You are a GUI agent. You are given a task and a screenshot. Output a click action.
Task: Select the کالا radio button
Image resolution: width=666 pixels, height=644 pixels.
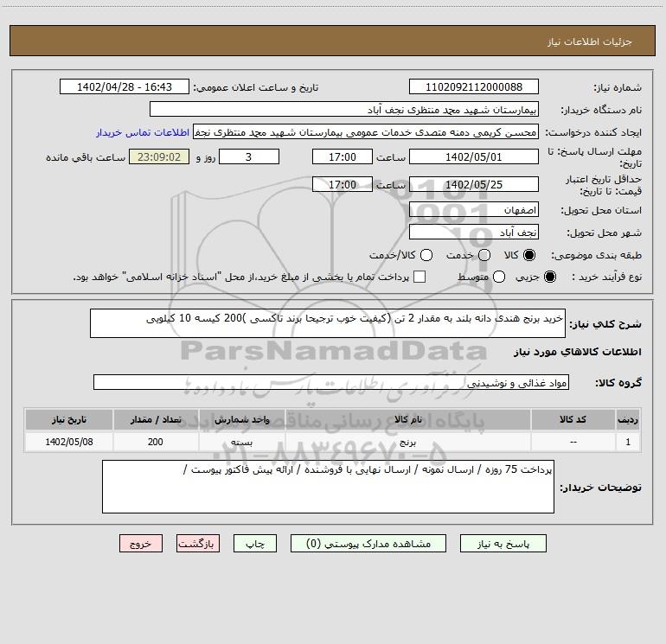click(x=529, y=255)
